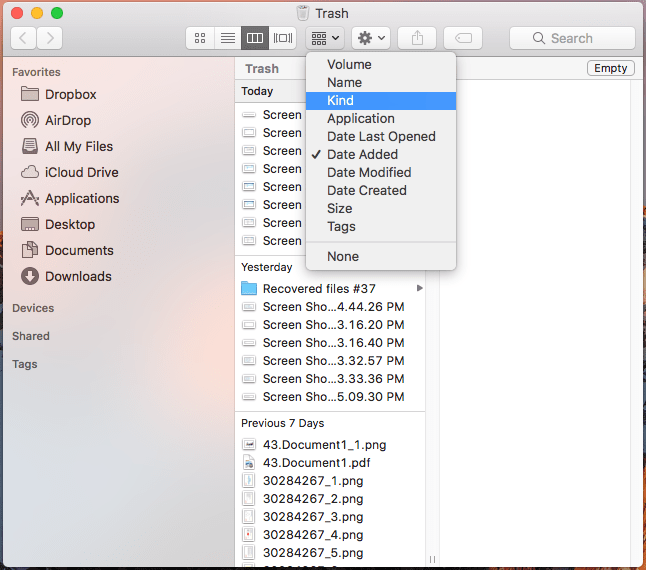Select 30284267_5.png file
Screen dimensions: 646x570
(x=332, y=553)
